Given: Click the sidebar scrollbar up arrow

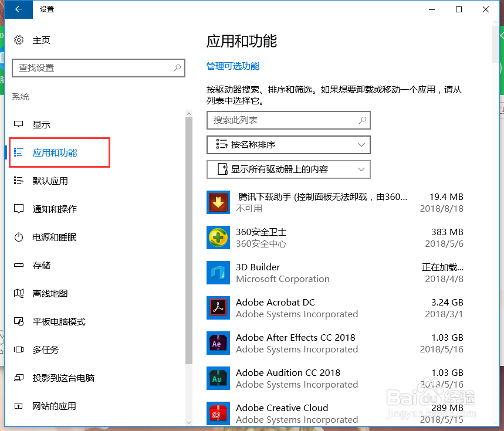Looking at the screenshot, I should point(189,114).
